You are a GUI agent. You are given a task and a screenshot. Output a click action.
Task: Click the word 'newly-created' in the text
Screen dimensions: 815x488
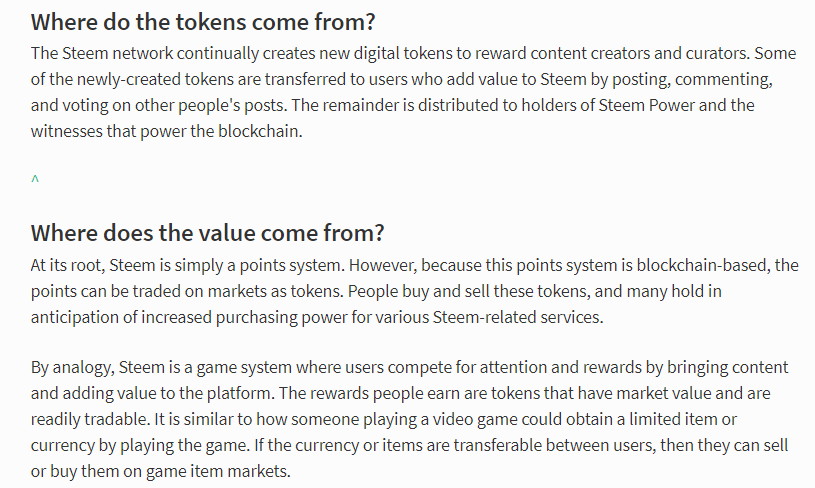point(129,80)
